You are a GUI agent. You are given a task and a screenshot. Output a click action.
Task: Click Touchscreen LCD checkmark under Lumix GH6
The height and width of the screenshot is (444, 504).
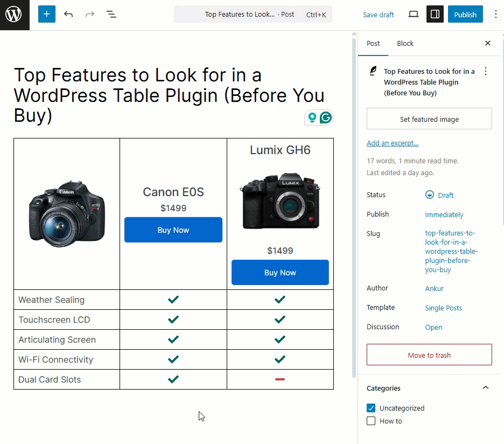tap(280, 320)
